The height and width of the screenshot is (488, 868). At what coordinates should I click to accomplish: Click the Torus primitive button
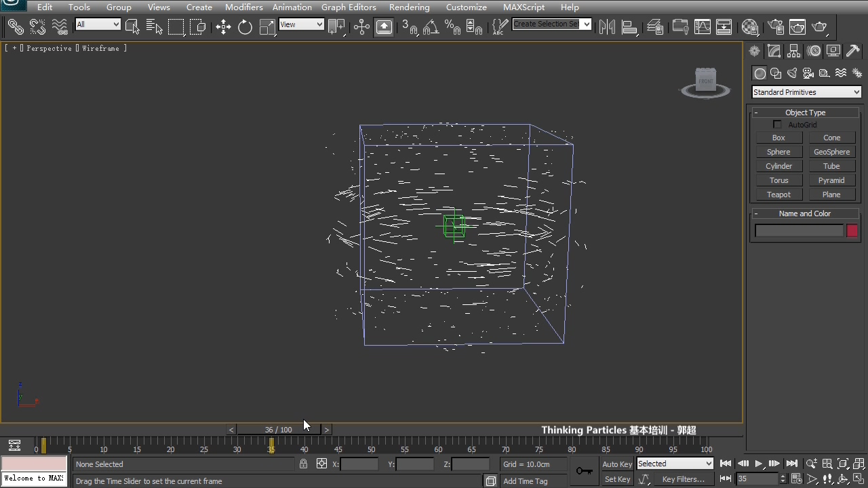click(778, 180)
